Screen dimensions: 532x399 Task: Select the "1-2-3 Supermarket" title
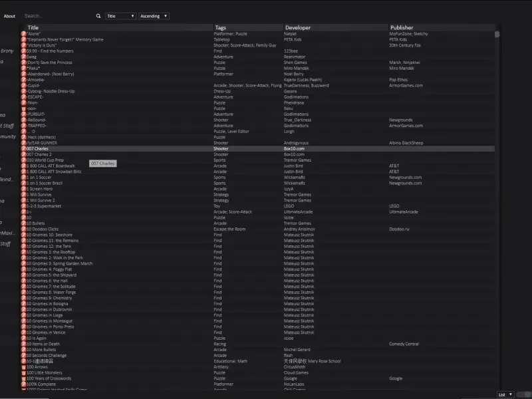(x=44, y=206)
